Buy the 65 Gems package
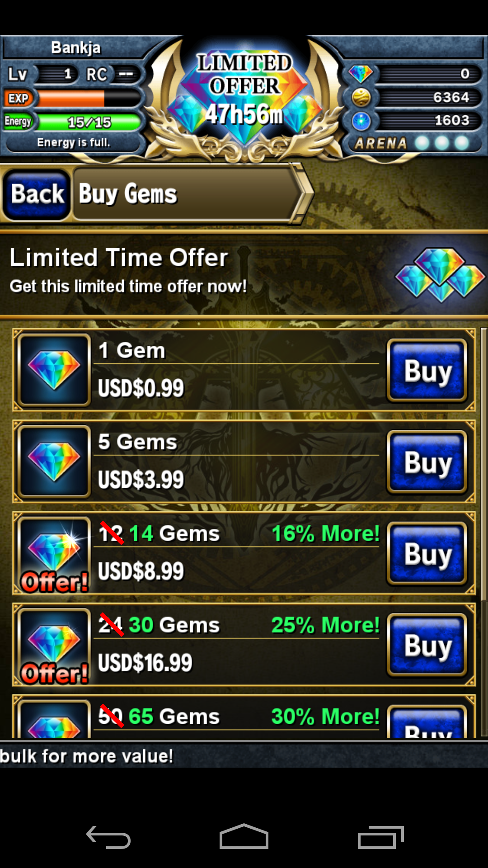Viewport: 488px width, 868px height. pos(427,722)
